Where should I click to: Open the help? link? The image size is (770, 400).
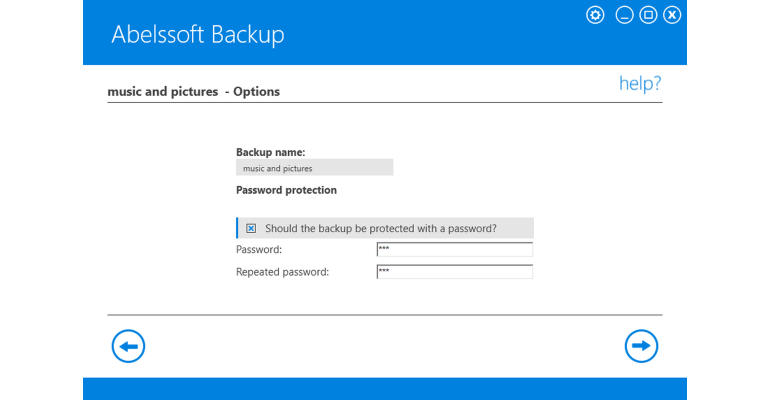coord(640,83)
